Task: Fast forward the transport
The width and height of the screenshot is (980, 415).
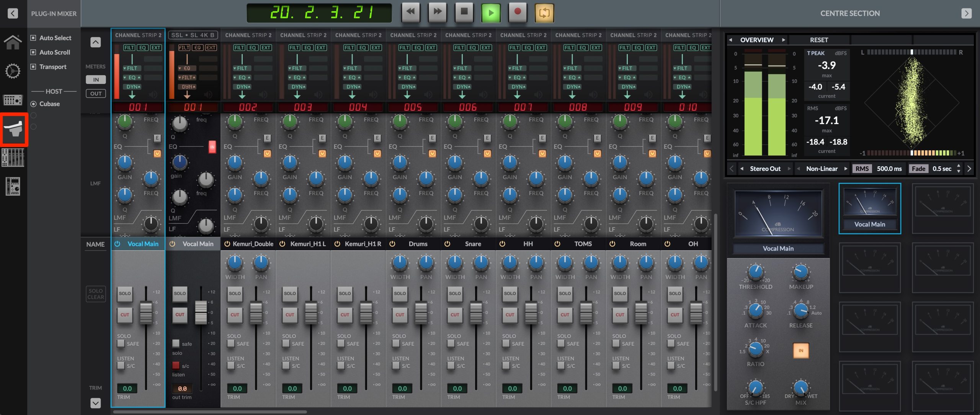Action: pos(437,12)
